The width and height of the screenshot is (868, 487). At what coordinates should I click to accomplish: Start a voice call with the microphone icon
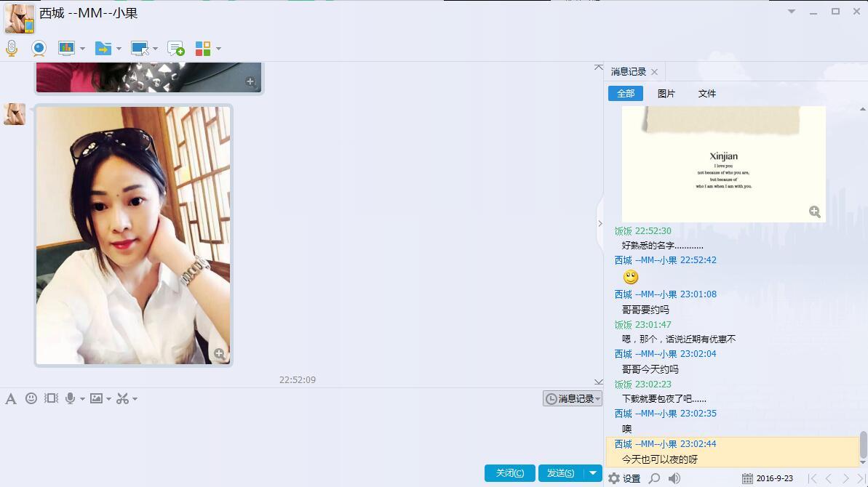[12, 49]
